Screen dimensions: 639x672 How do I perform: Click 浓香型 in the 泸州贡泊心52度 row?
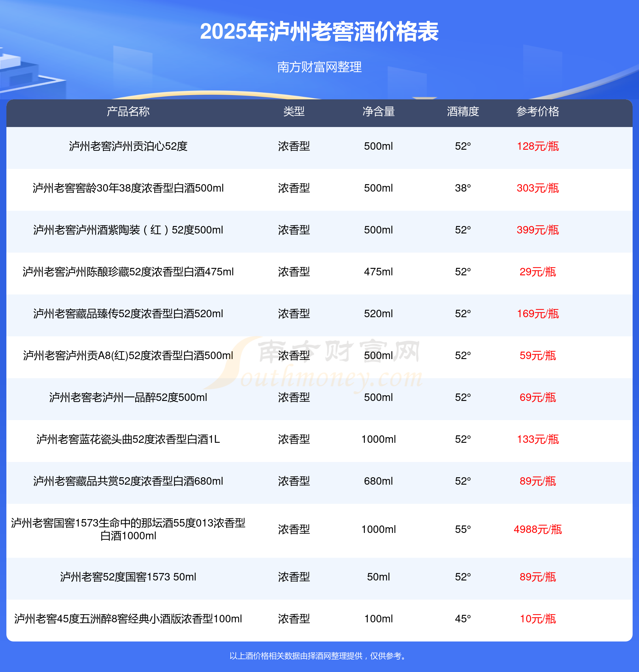[294, 146]
